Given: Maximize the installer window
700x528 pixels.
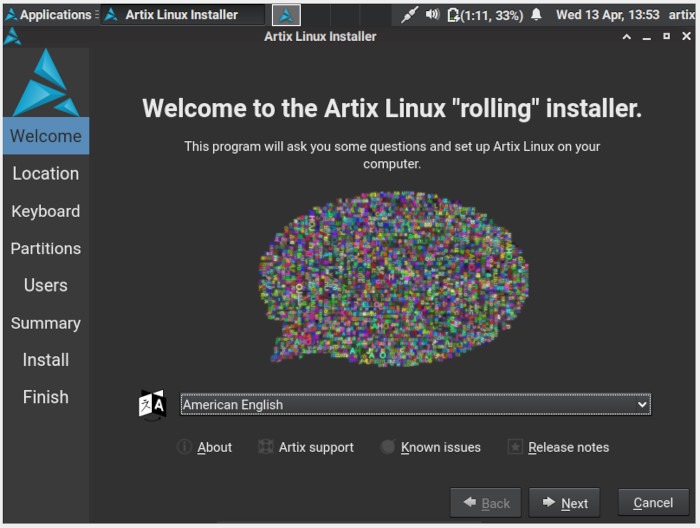Looking at the screenshot, I should point(667,36).
